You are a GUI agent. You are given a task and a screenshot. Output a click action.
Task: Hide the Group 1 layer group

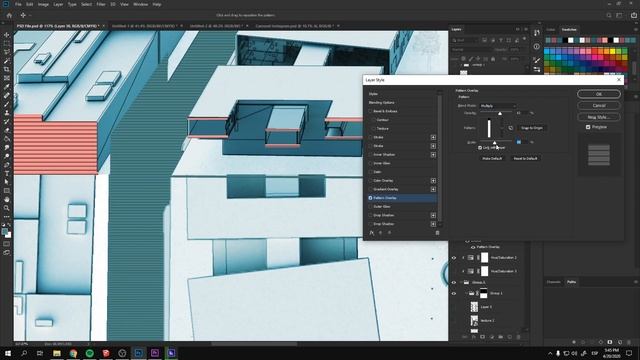click(454, 293)
